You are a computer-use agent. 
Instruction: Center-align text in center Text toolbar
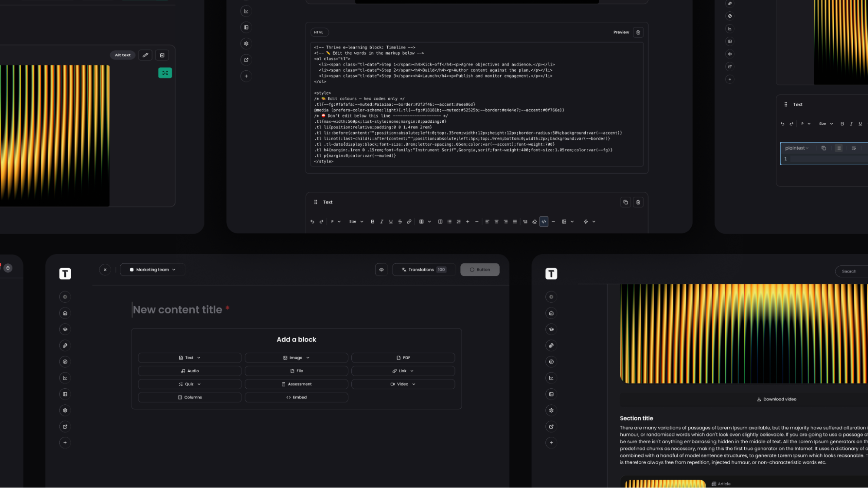[x=496, y=222]
